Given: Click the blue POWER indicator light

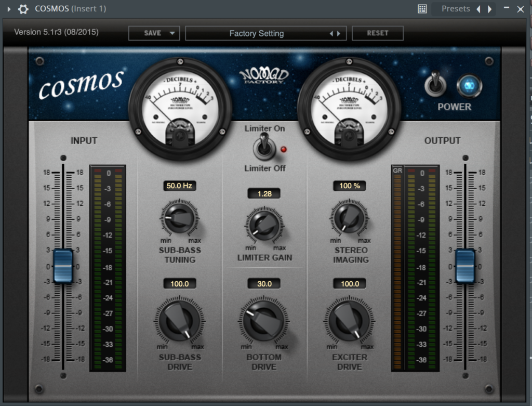Looking at the screenshot, I should pos(469,86).
